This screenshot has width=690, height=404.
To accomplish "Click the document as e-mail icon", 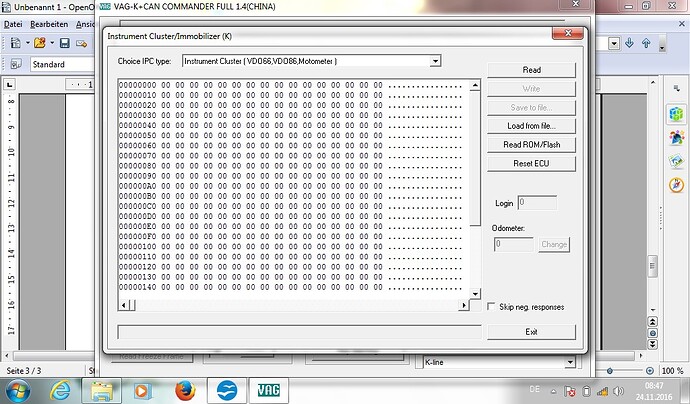I will tap(81, 43).
